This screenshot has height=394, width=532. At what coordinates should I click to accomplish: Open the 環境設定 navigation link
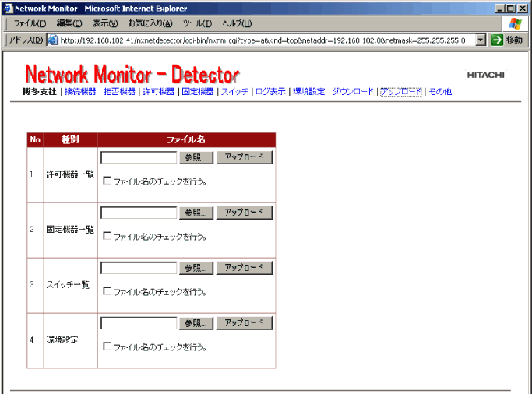click(x=308, y=92)
